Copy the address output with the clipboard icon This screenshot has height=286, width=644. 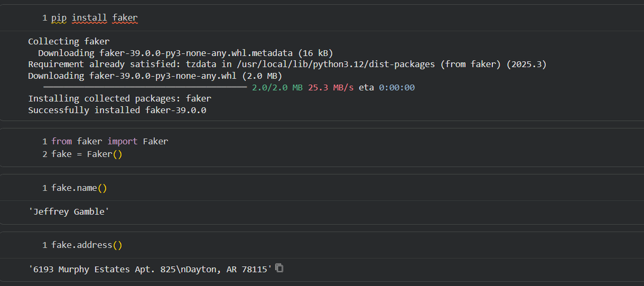(279, 268)
